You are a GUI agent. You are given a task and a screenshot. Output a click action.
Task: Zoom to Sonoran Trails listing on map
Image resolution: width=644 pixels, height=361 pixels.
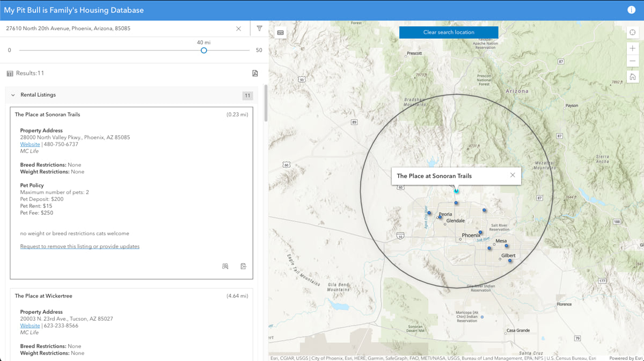coord(225,266)
